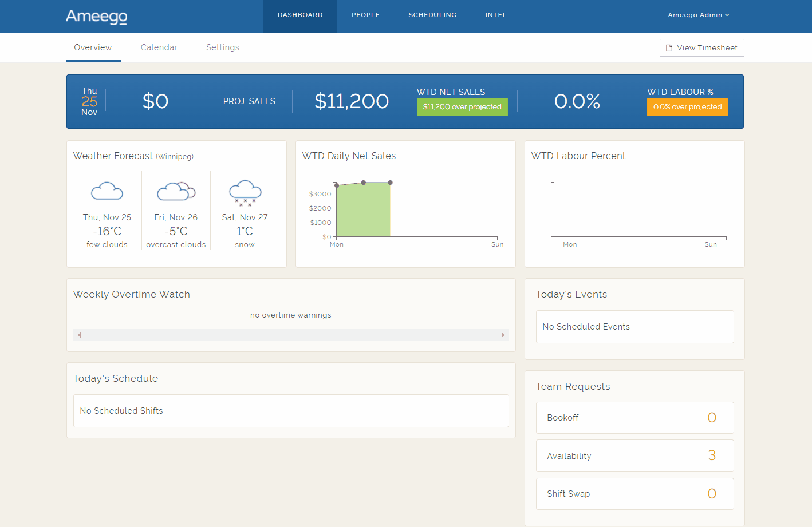This screenshot has height=527, width=812.
Task: Switch to the Calendar tab
Action: tap(159, 47)
